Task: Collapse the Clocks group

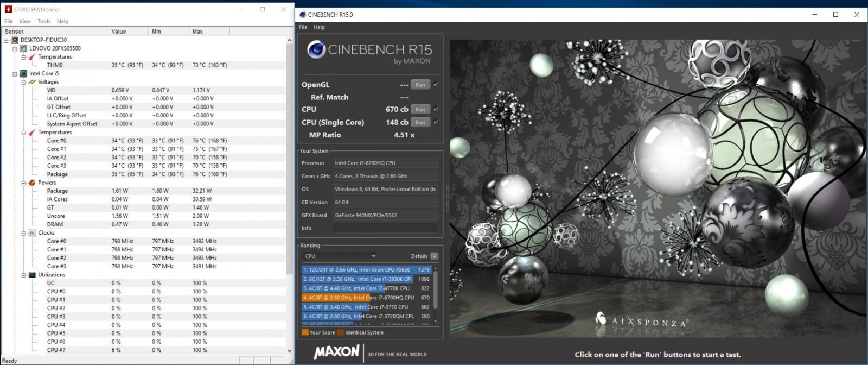Action: click(23, 233)
